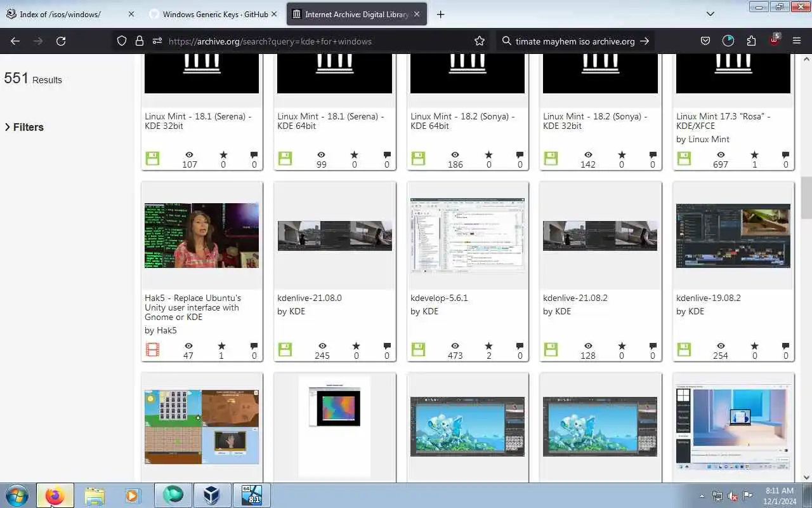Viewport: 812px width, 508px height.
Task: Click the movie film icon on Hak5 card
Action: coord(152,349)
